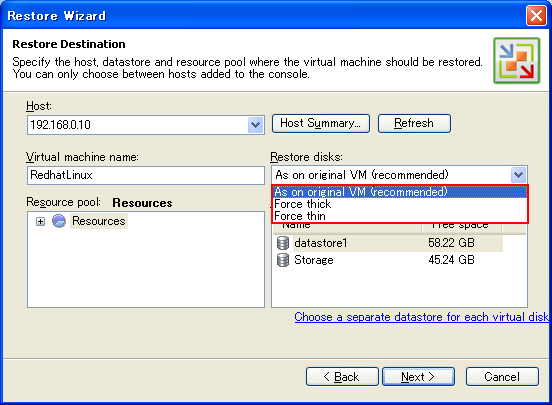
Task: Click the Virtual machine name field
Action: (x=146, y=175)
